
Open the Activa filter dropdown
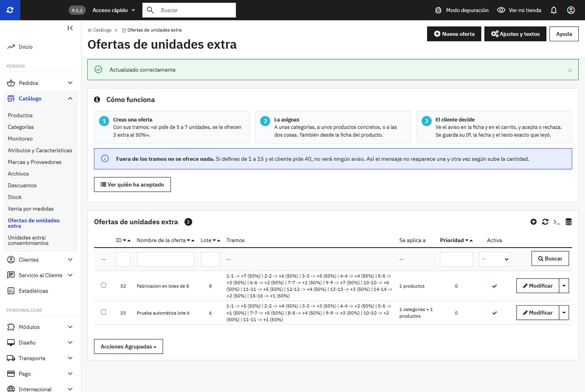(495, 259)
